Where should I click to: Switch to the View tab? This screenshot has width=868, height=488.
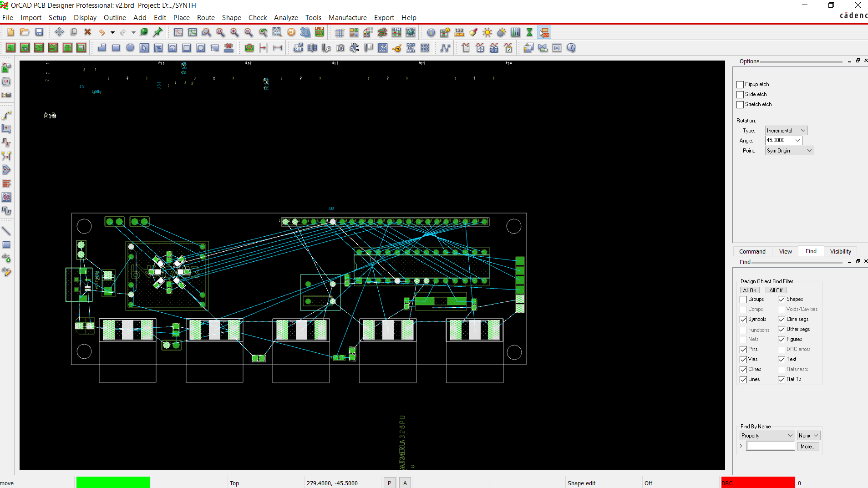tap(785, 251)
